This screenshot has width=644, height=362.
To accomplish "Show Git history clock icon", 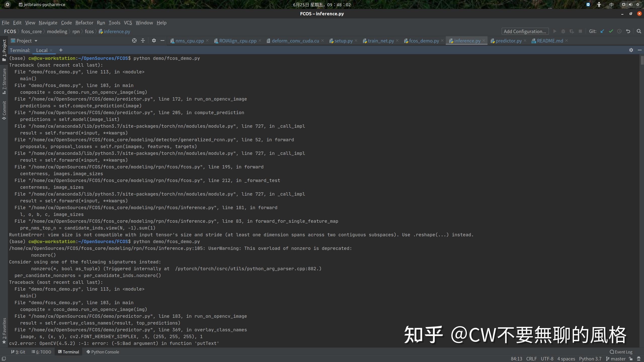I will [619, 31].
